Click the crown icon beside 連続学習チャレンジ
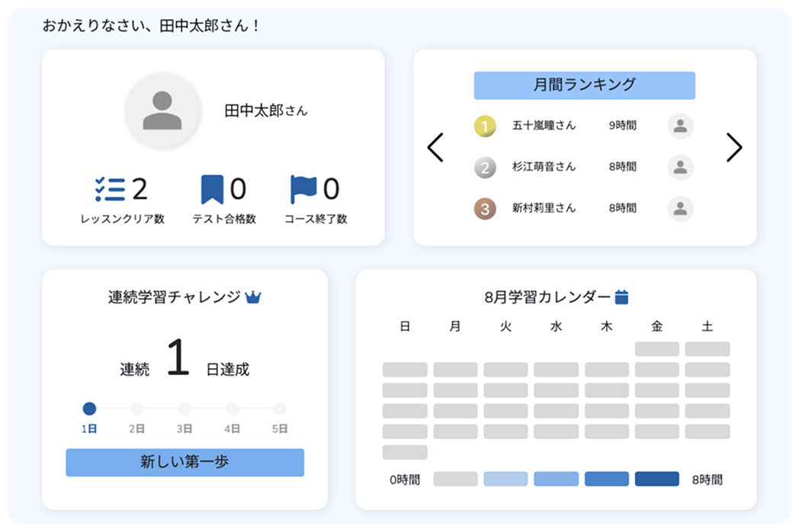 click(x=253, y=297)
